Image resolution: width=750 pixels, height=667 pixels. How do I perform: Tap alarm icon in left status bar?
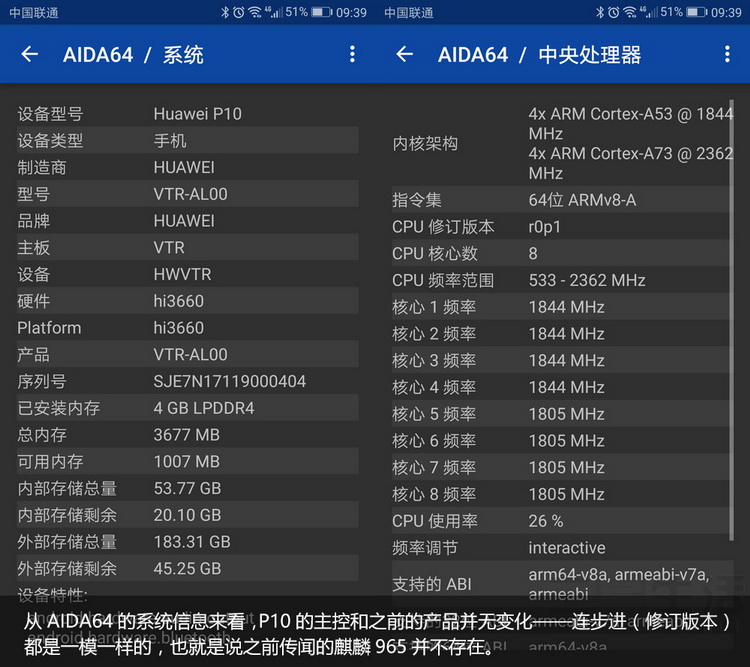238,12
